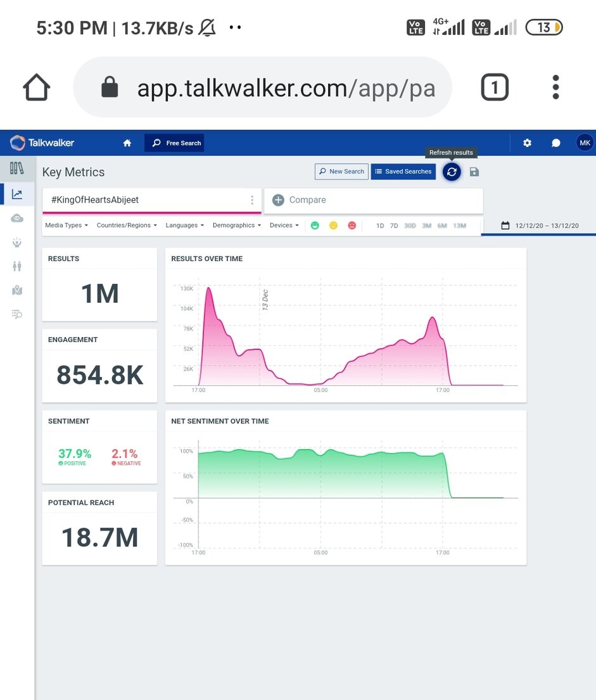This screenshot has width=596, height=700.
Task: Toggle the red negative sentiment filter
Action: [352, 226]
